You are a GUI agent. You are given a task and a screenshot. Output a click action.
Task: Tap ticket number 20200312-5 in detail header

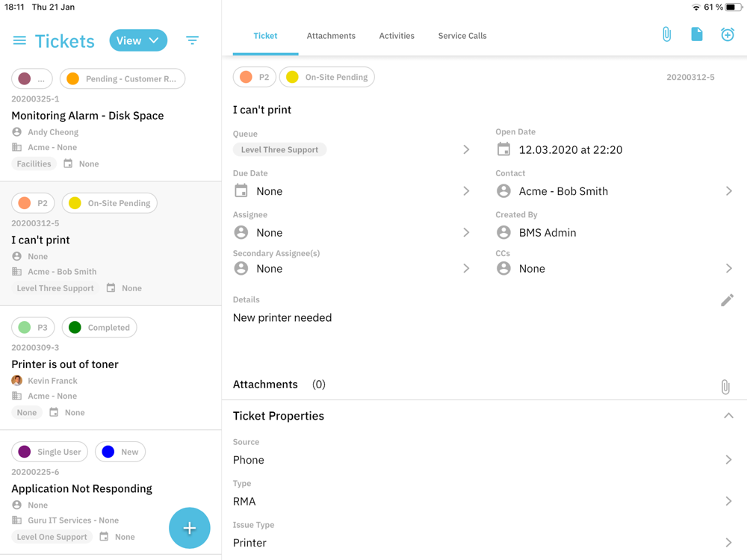tap(690, 77)
